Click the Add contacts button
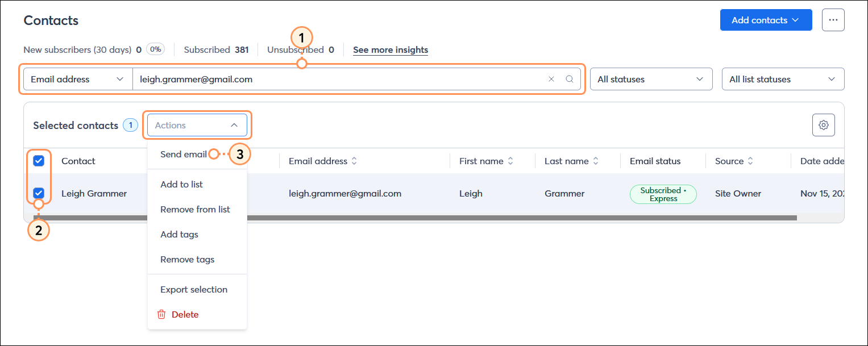 [766, 19]
